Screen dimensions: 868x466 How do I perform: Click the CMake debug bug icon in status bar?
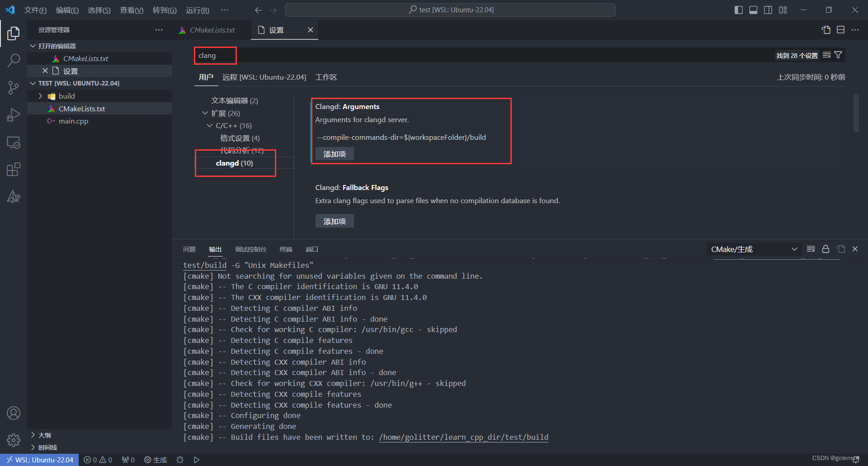click(x=180, y=460)
